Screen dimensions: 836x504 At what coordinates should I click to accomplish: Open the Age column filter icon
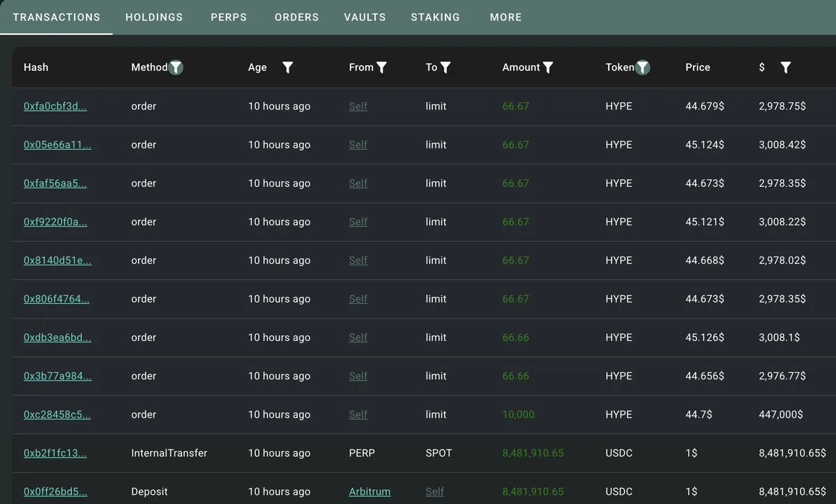click(x=287, y=67)
